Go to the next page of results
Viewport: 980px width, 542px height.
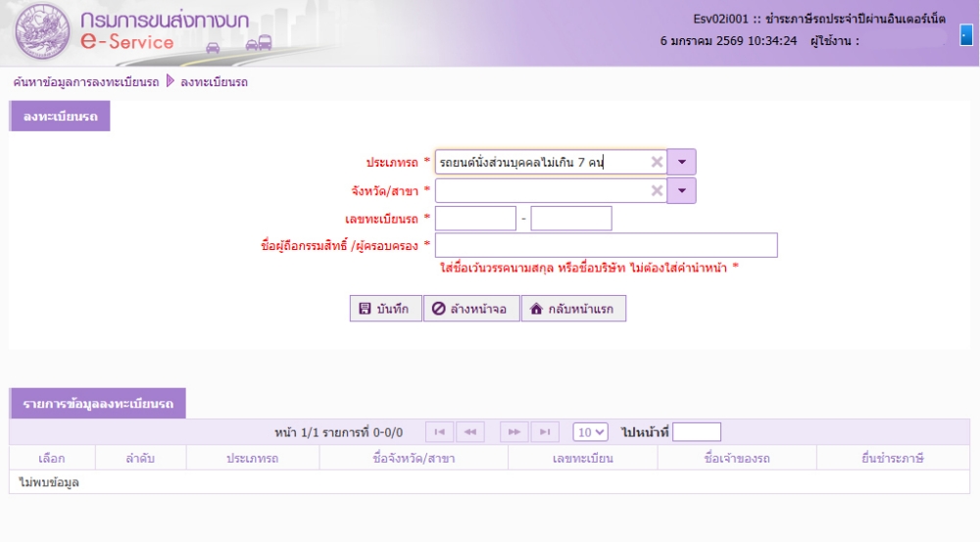514,432
